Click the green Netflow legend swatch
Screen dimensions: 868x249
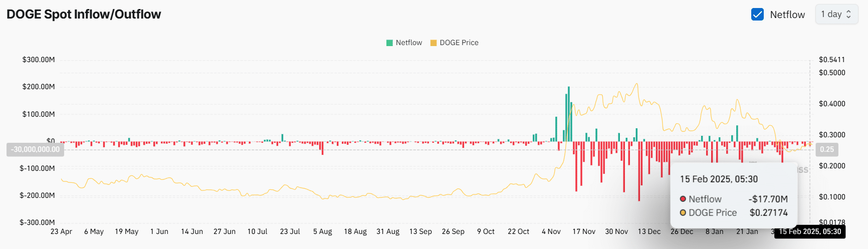point(389,43)
